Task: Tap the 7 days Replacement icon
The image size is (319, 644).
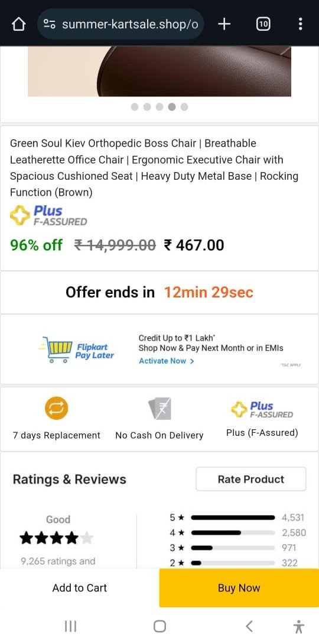Action: pyautogui.click(x=57, y=408)
